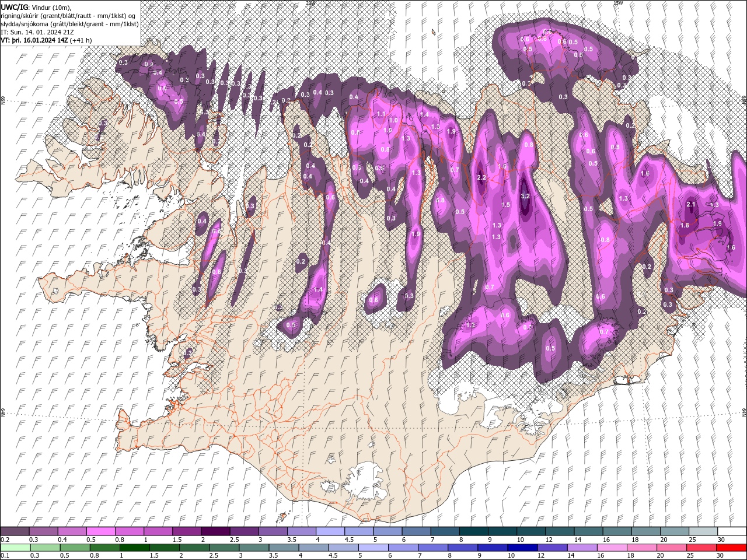The width and height of the screenshot is (747, 560).
Task: Click the 3.2 snowfall maximum value on the map
Action: point(525,196)
